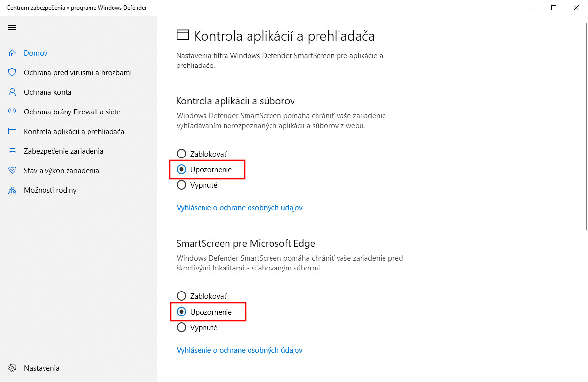Open the hamburger navigation menu
Viewport: 588px width, 382px height.
click(12, 28)
